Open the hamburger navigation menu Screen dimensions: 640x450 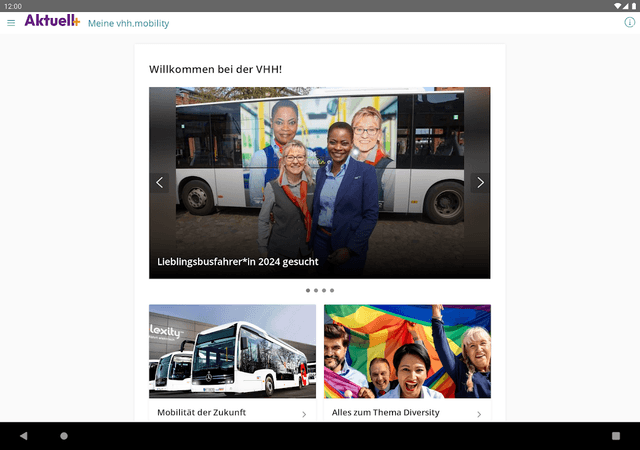[x=11, y=23]
